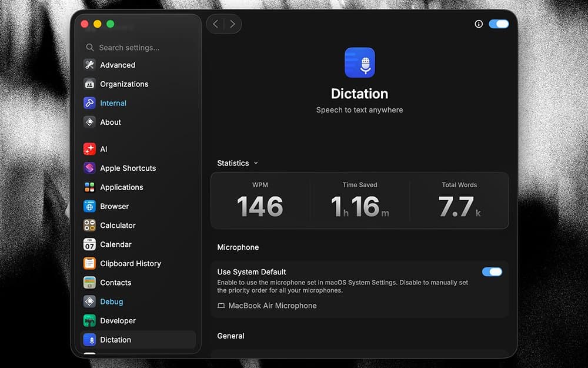Click the magnifier icon in search field
Viewport: 588px width, 368px height.
[89, 47]
